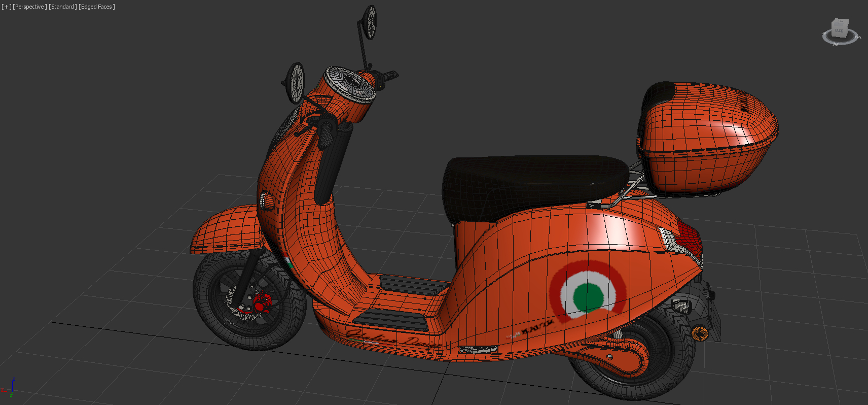Click the world axis tripod gizmo
868x405 pixels.
click(10, 388)
